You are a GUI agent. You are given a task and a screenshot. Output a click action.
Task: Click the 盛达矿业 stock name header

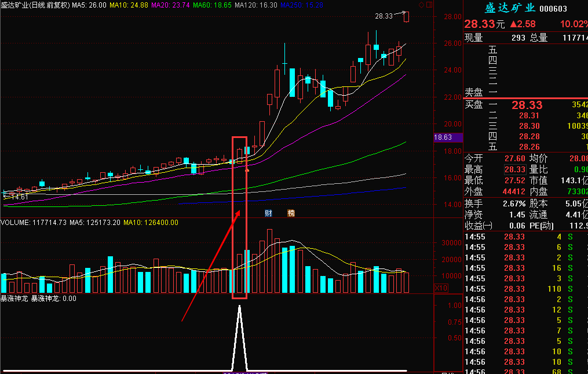(510, 8)
